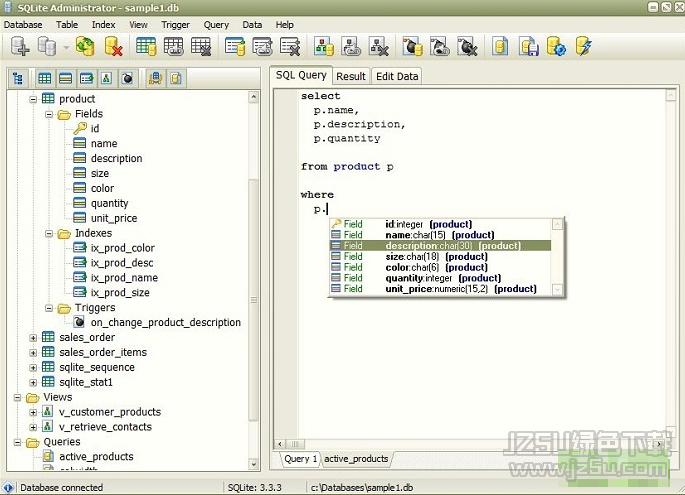Show fields filter icon in left panel
Viewport: 685px width, 495px height.
[66, 79]
